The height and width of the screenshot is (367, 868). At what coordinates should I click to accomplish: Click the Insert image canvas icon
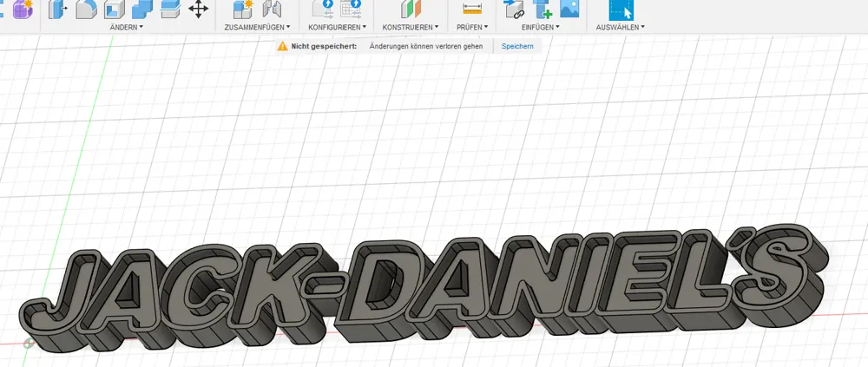569,9
